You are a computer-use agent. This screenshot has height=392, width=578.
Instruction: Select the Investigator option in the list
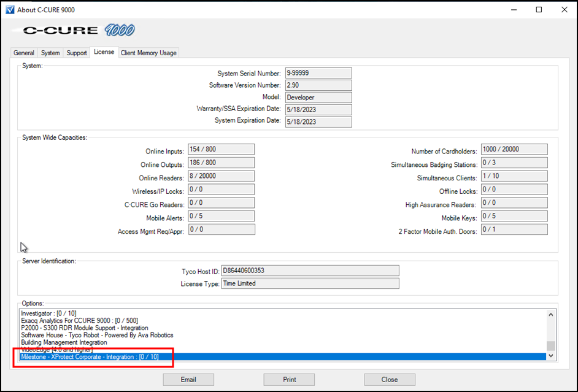[49, 313]
